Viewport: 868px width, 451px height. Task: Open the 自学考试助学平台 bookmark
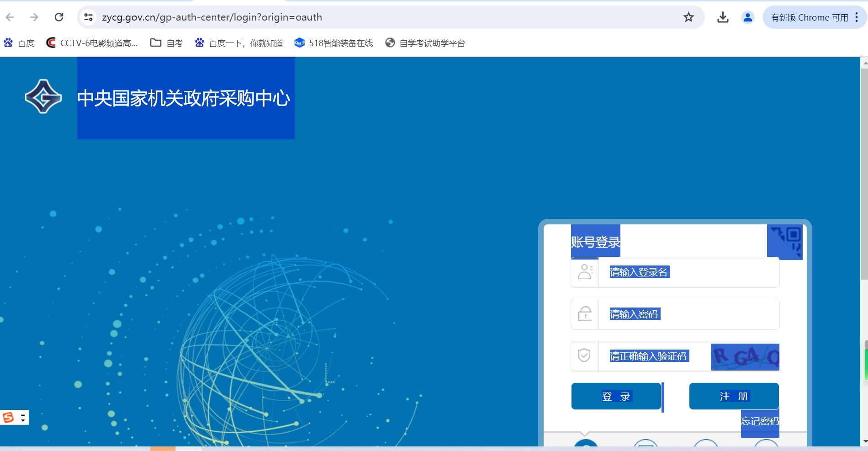pos(425,43)
